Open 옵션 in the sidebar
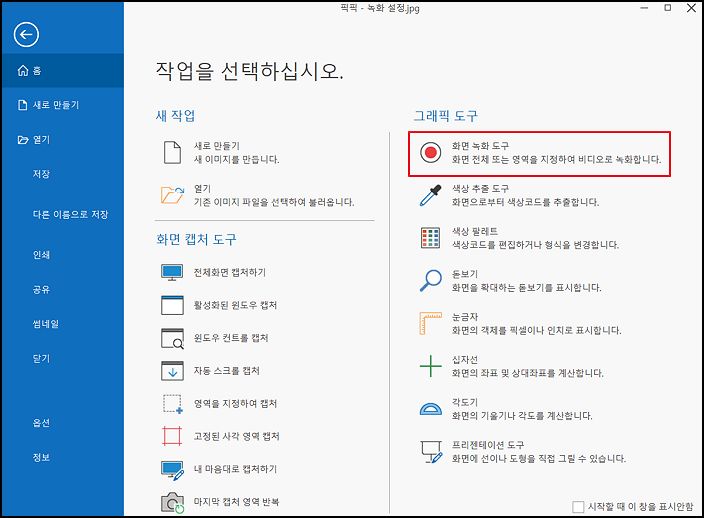Image resolution: width=704 pixels, height=518 pixels. [x=41, y=422]
